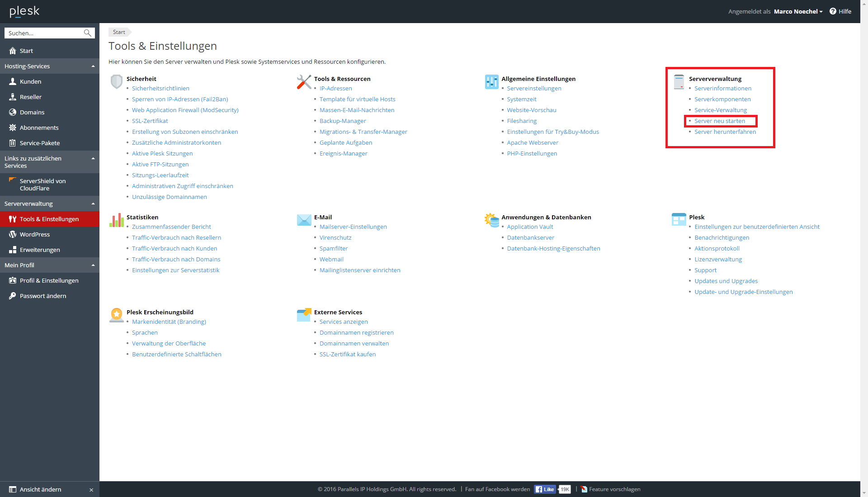Click the Hilfe question mark icon
The height and width of the screenshot is (497, 868).
[833, 11]
